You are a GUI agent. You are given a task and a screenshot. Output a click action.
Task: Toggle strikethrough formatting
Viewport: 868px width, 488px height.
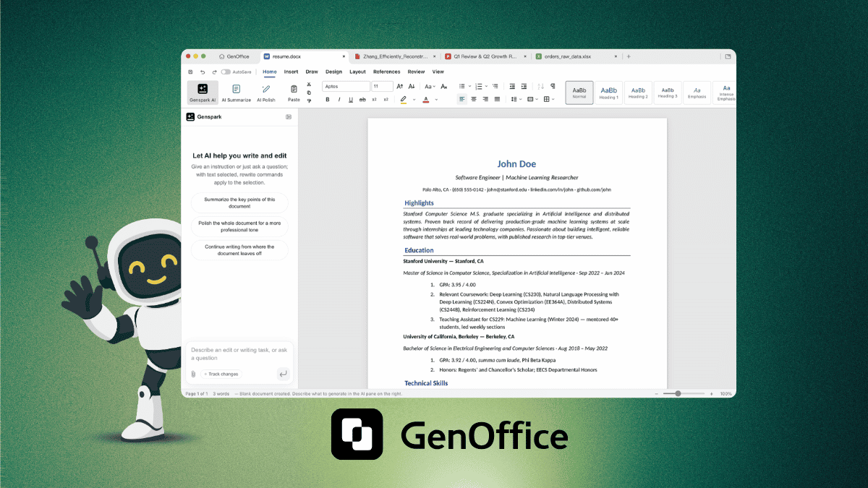362,100
